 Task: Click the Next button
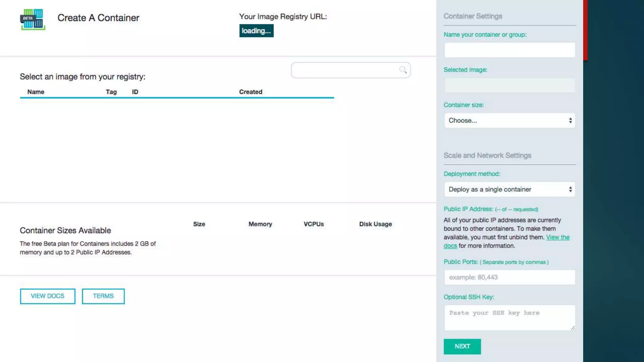pyautogui.click(x=462, y=346)
